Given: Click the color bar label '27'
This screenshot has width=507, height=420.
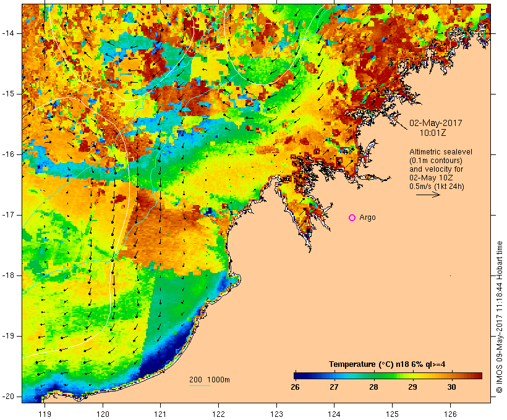Looking at the screenshot, I should pos(334,387).
